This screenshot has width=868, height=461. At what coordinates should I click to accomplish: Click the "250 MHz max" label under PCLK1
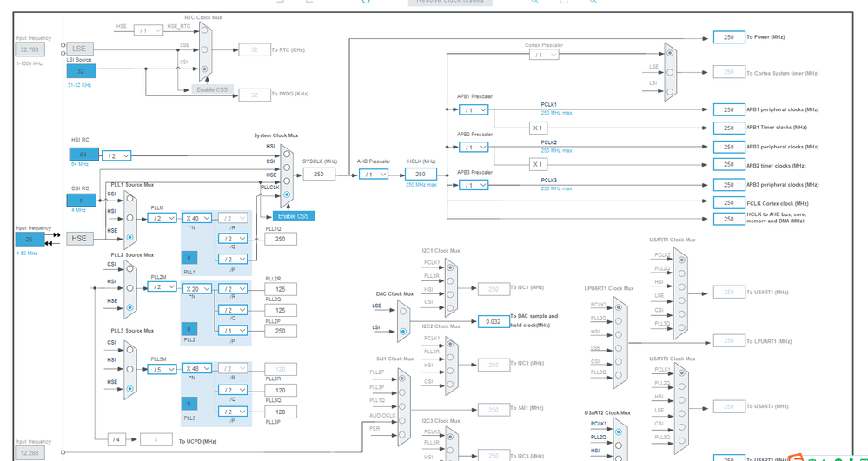(556, 113)
